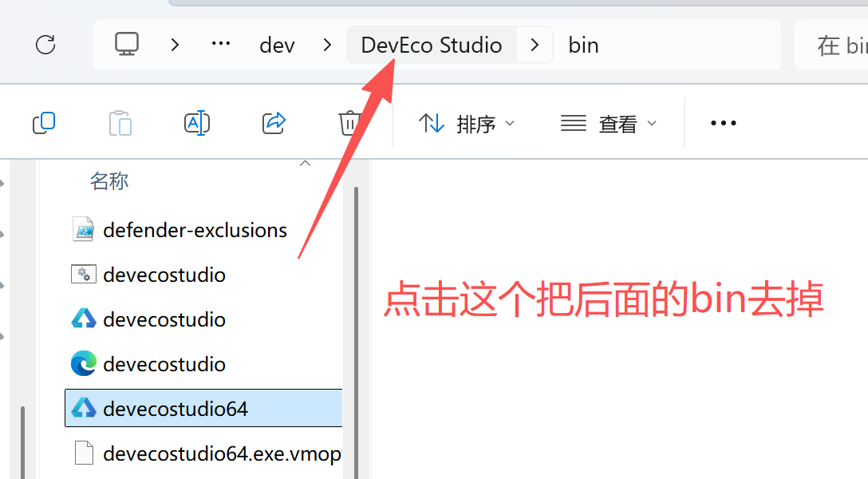
Task: Select the Rename icon
Action: click(x=197, y=122)
